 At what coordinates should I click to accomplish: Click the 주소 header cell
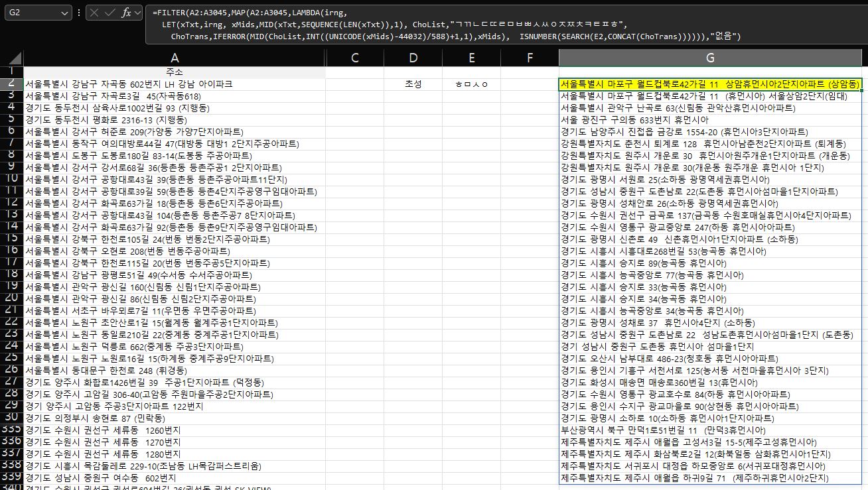(175, 72)
